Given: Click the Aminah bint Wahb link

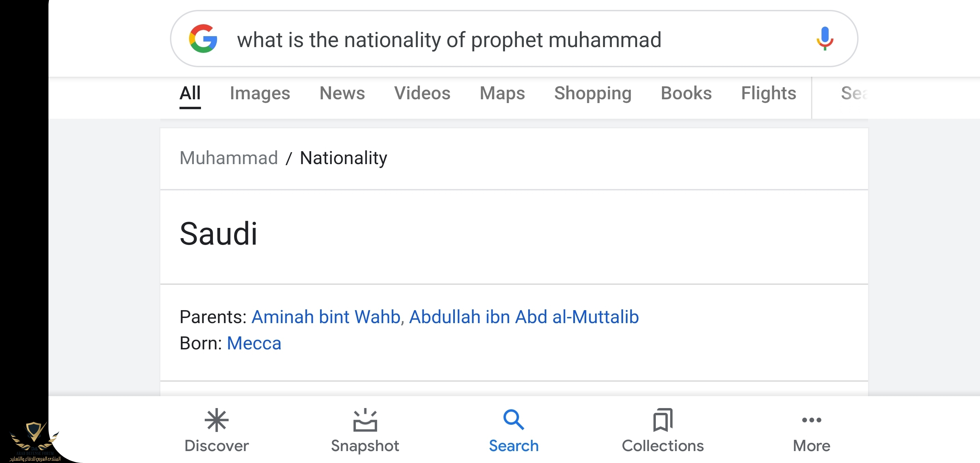Looking at the screenshot, I should (x=326, y=317).
